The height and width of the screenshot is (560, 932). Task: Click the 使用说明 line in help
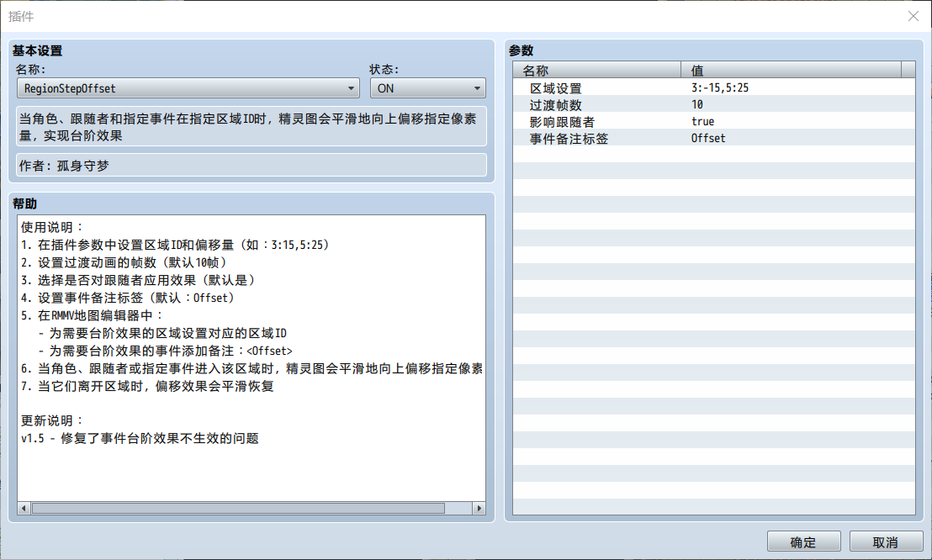(x=51, y=227)
